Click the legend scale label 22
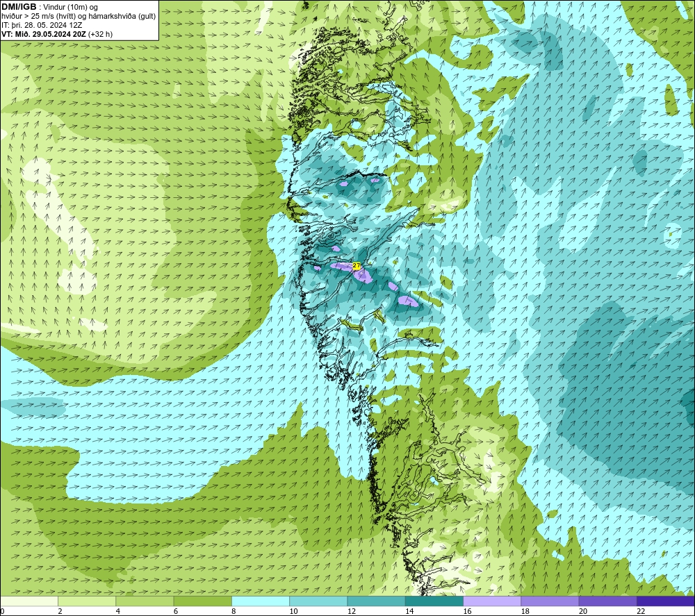 641,611
